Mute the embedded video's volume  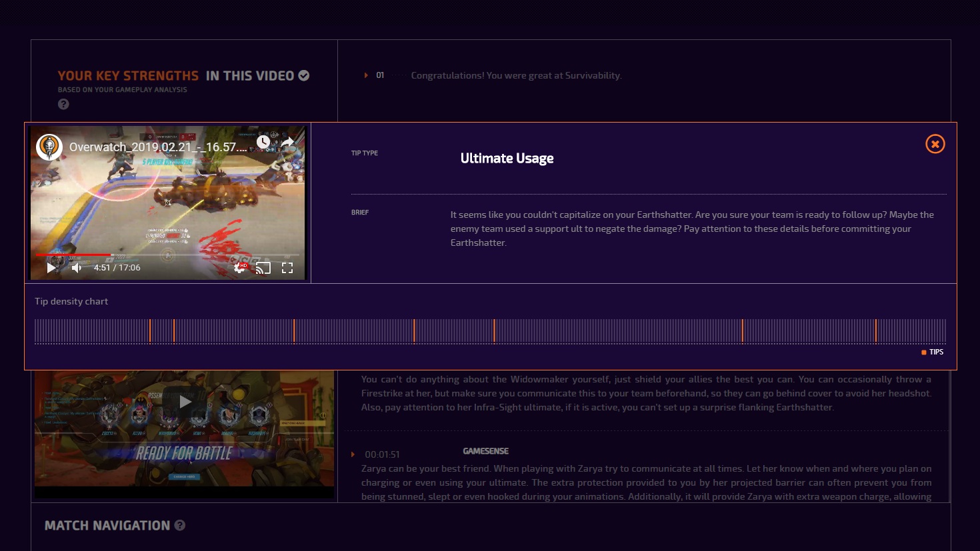(77, 268)
